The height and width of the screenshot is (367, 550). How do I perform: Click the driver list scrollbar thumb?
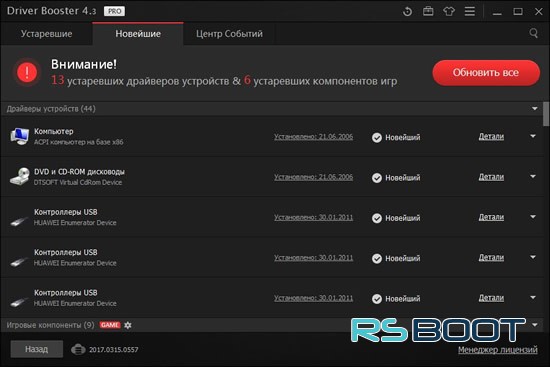pyautogui.click(x=546, y=114)
